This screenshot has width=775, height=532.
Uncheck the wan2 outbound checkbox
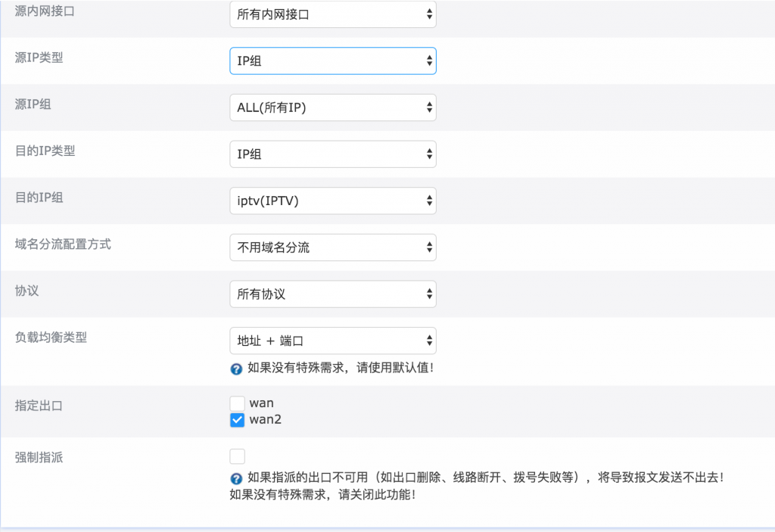(x=238, y=420)
